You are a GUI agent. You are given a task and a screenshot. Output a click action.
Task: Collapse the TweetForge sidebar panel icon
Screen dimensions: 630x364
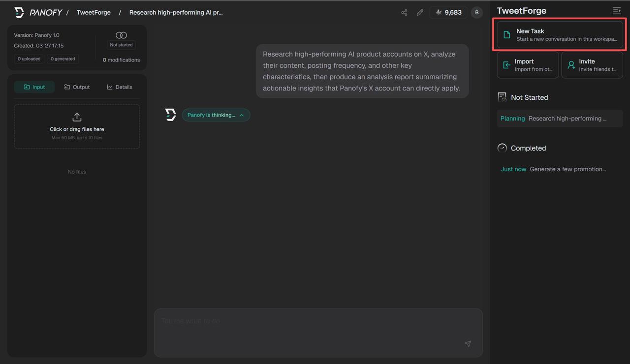[x=616, y=11]
